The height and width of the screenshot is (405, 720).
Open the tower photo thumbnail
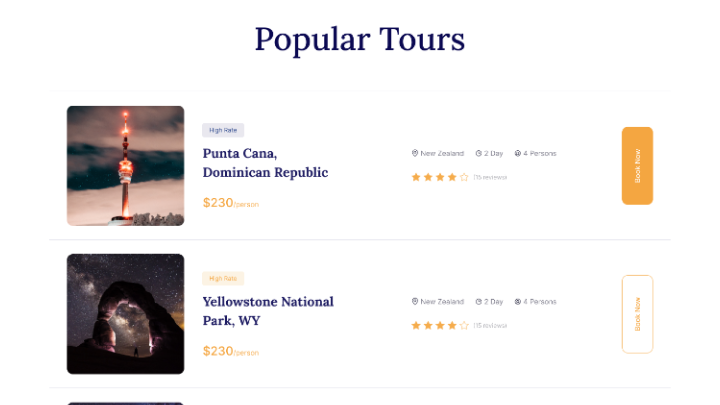click(125, 166)
